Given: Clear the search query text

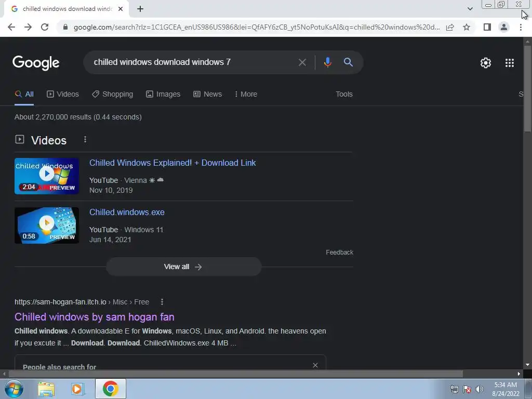Looking at the screenshot, I should (x=302, y=62).
